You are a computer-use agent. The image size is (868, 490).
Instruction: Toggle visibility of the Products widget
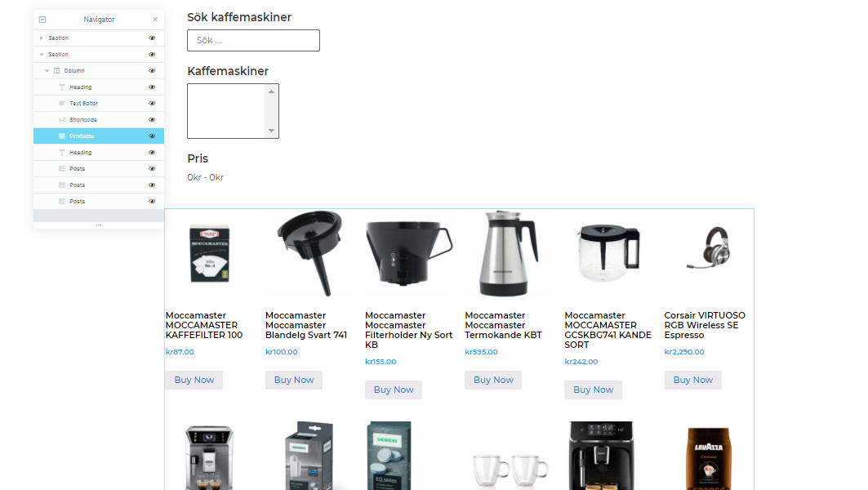(152, 136)
